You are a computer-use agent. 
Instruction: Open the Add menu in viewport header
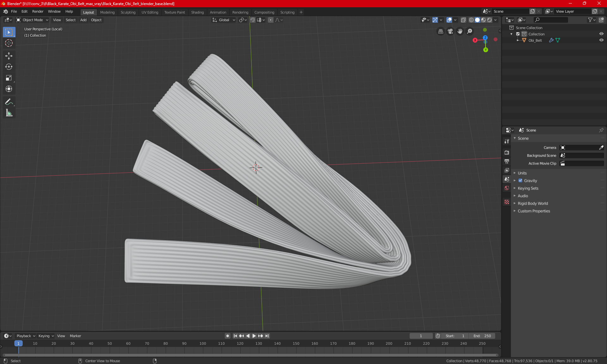(83, 20)
